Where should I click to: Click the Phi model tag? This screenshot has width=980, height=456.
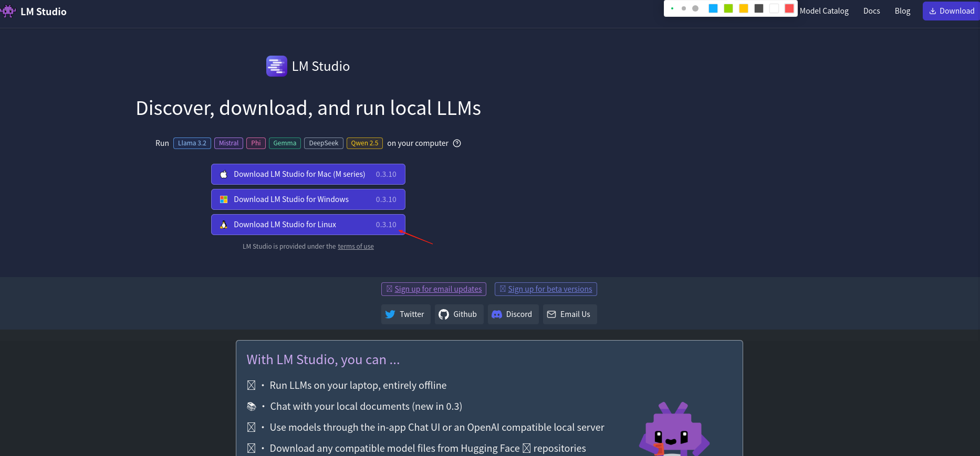point(256,143)
